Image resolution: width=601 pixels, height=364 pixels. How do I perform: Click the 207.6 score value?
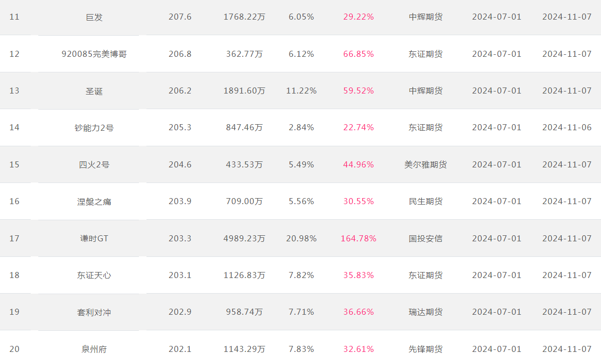pyautogui.click(x=180, y=17)
